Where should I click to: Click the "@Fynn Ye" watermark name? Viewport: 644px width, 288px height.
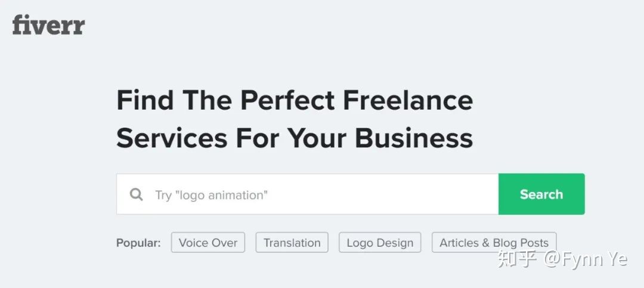coord(586,259)
